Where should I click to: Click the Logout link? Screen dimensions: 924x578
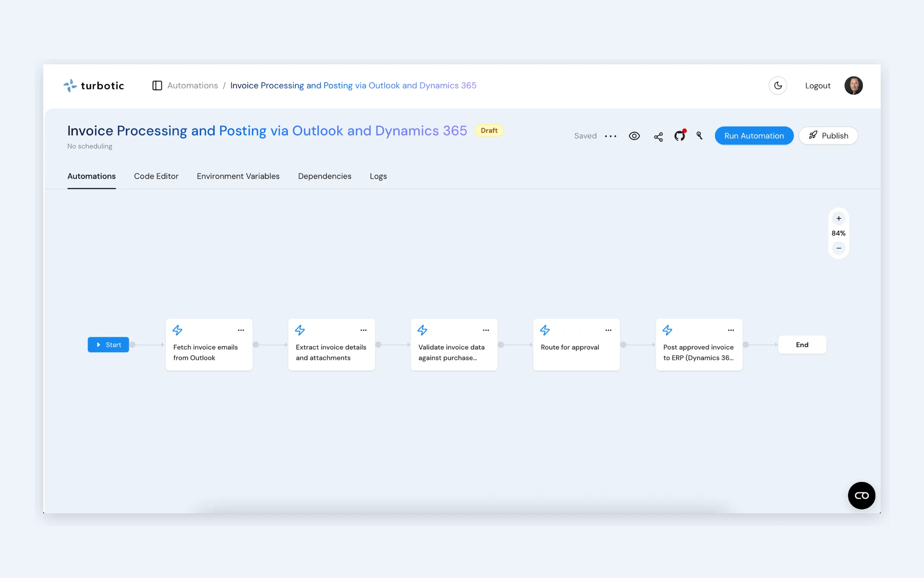[818, 86]
